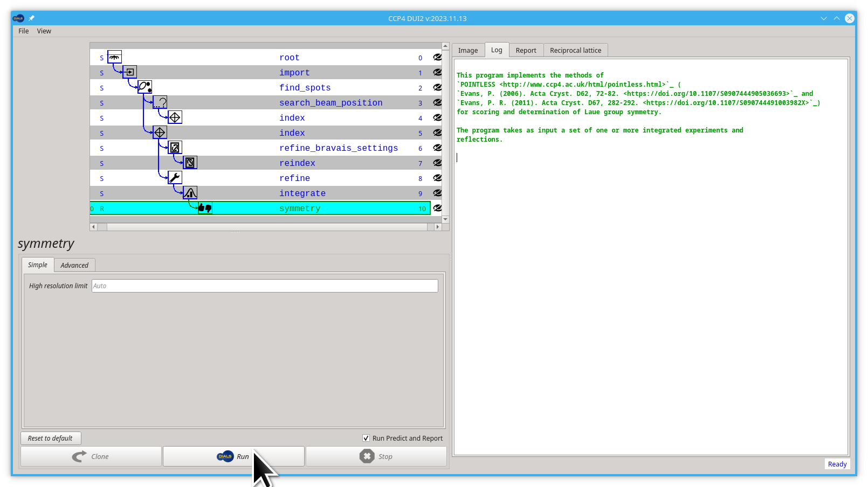Screen dimensions: 868x487
Task: Switch to the Reciprocal lattice tab
Action: [x=575, y=50]
